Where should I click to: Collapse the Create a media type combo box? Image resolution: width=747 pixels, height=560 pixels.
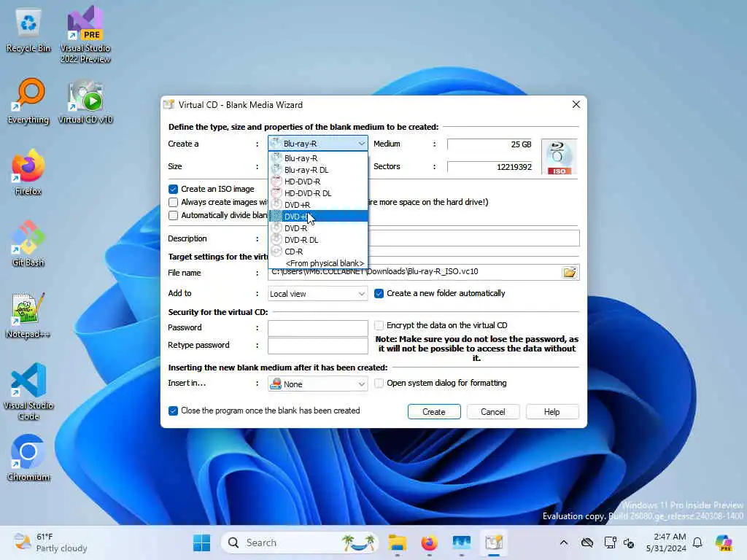click(x=318, y=144)
